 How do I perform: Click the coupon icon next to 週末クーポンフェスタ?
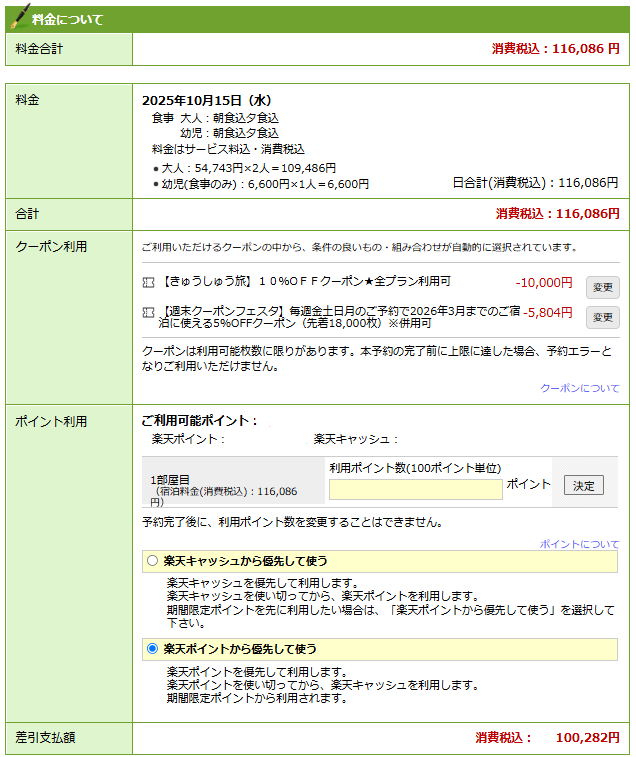tap(149, 312)
